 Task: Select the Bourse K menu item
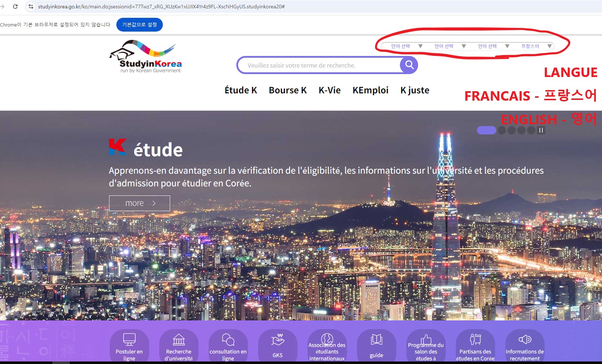(x=288, y=90)
